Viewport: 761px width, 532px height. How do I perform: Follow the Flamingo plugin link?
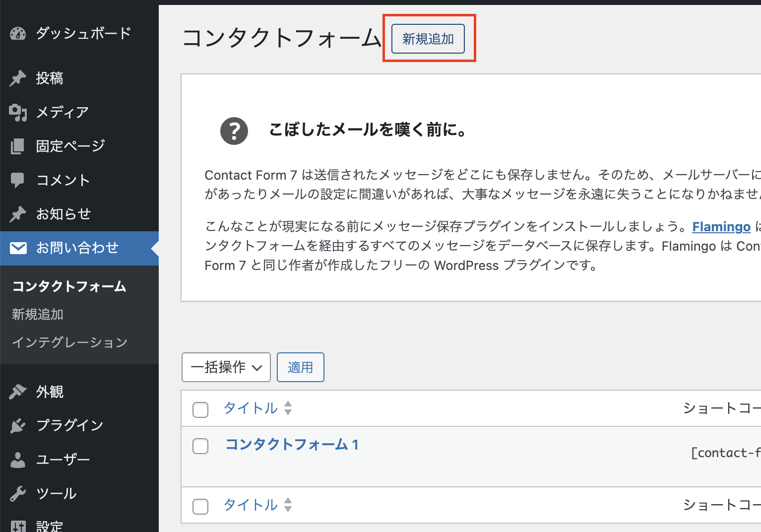(721, 227)
